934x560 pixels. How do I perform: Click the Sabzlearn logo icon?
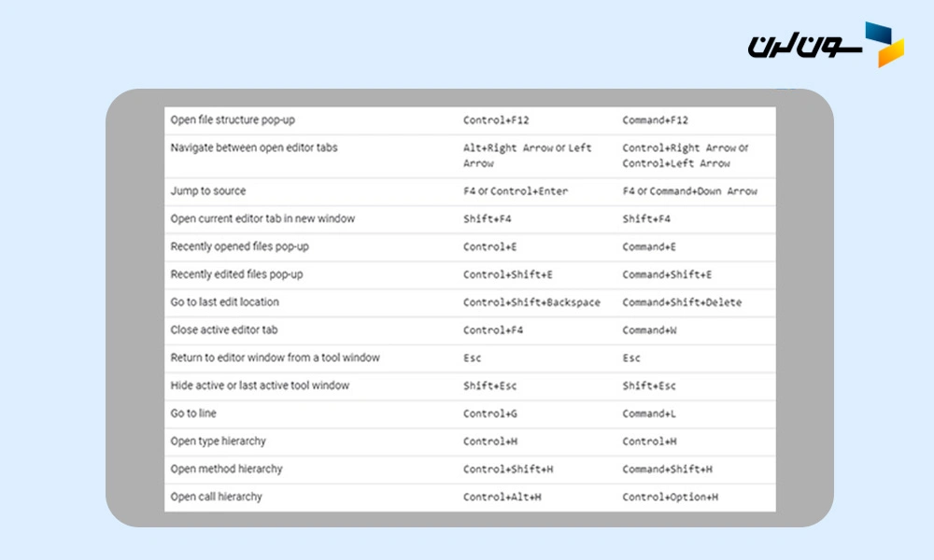(884, 44)
